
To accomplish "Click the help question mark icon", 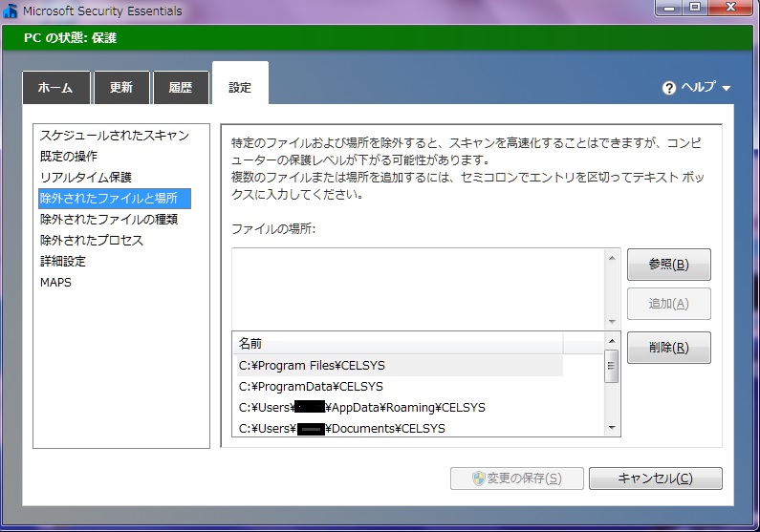I will coord(669,88).
